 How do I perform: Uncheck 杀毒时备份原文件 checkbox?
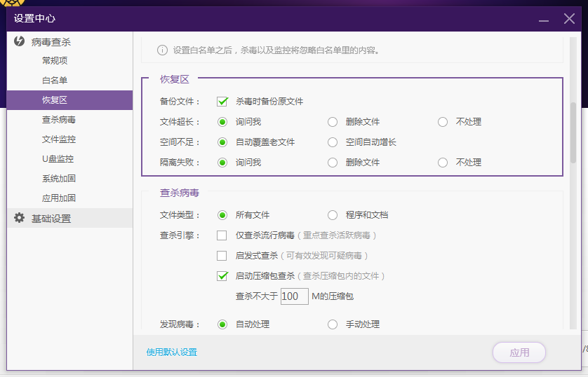point(222,102)
